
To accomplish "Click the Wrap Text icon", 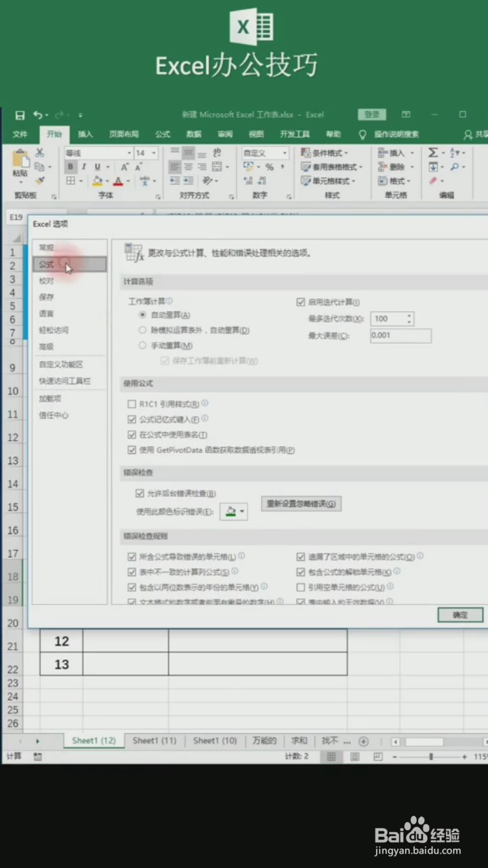I will pos(217,153).
